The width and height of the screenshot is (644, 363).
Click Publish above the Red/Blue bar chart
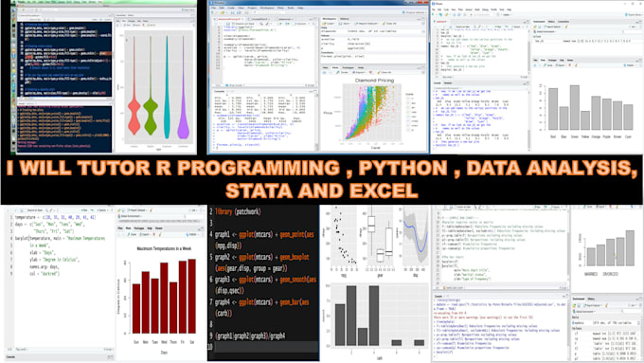pyautogui.click(x=629, y=65)
